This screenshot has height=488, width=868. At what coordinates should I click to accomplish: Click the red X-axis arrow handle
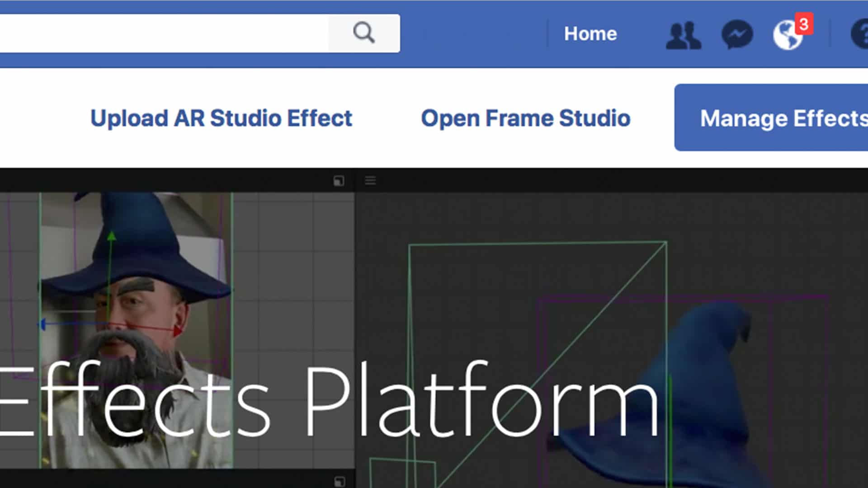pyautogui.click(x=177, y=330)
